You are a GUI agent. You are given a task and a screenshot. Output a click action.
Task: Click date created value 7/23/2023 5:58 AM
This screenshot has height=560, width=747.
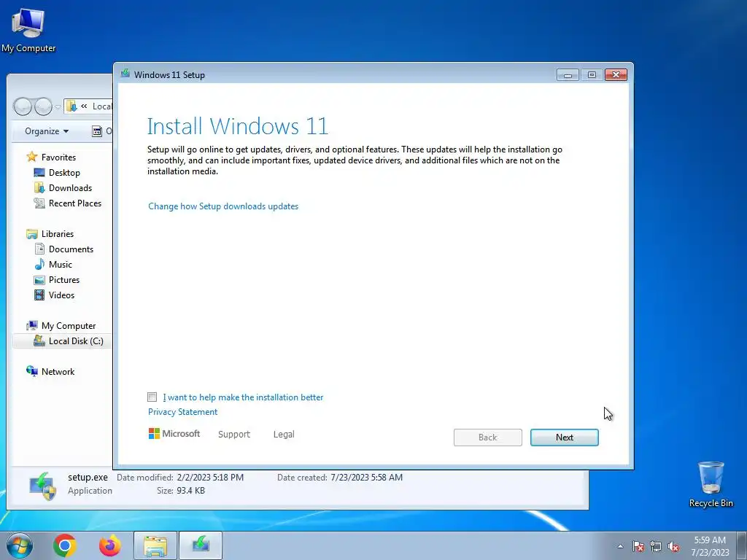[x=366, y=477]
